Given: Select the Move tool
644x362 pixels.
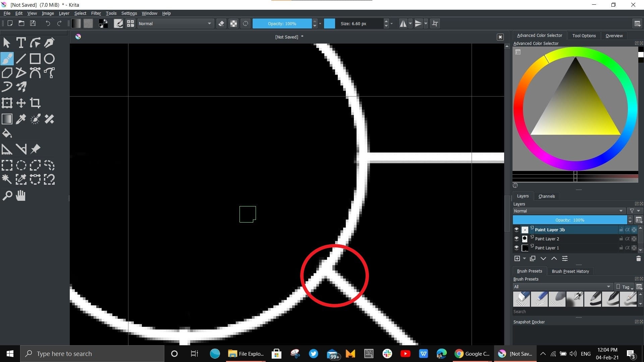Looking at the screenshot, I should click(x=21, y=103).
